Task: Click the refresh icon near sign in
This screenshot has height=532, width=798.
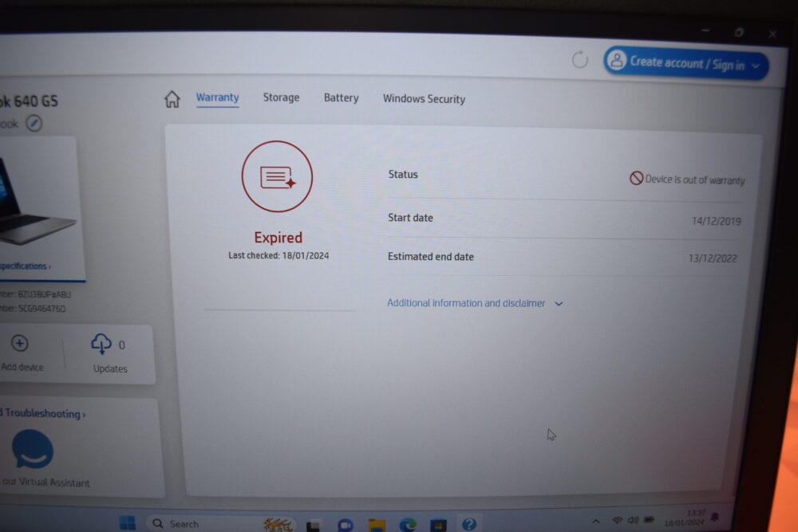Action: click(579, 60)
